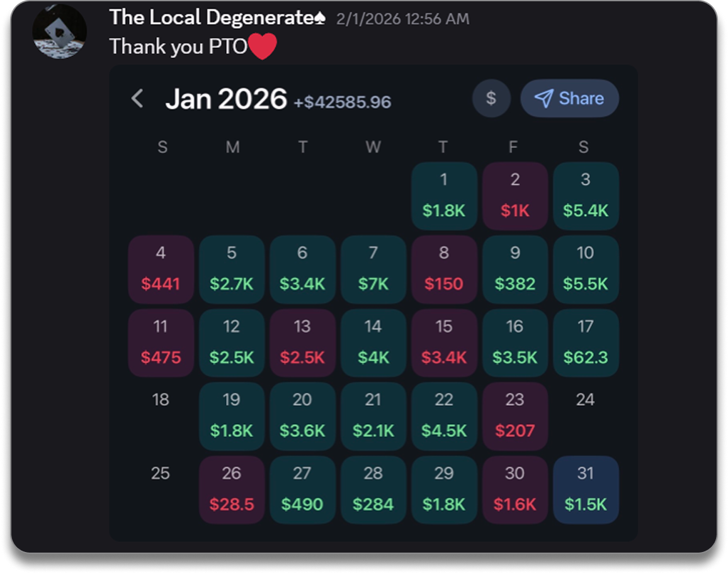Click the previous month back arrow
This screenshot has height=574, width=728.
coord(137,99)
